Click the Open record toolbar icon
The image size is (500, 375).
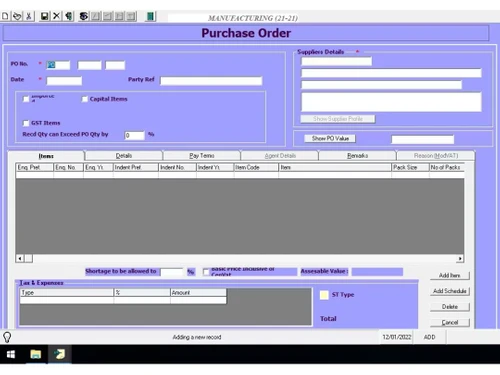tap(17, 16)
